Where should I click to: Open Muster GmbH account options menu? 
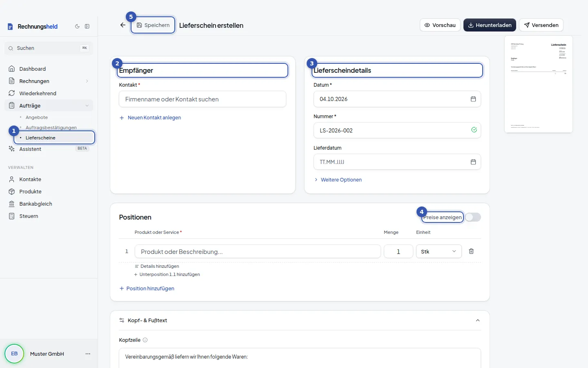tap(88, 354)
